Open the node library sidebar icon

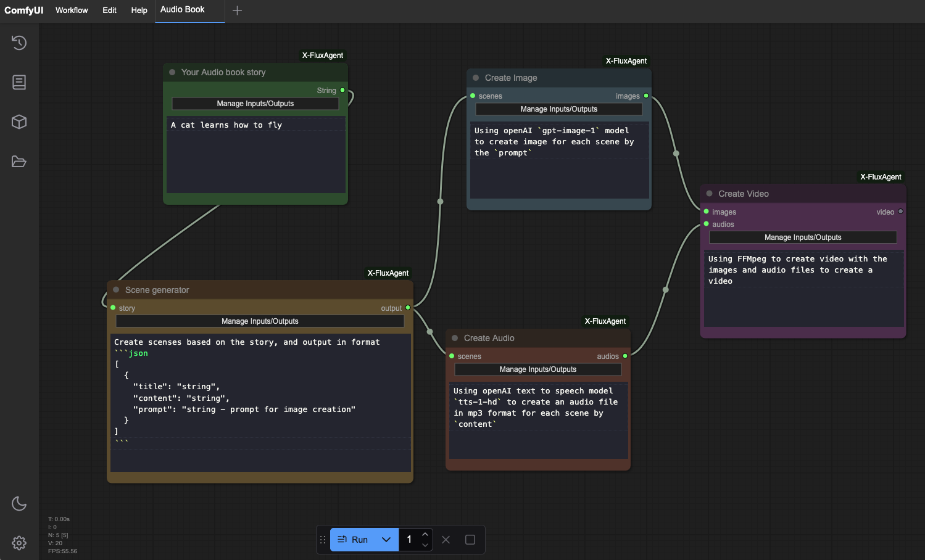coord(19,82)
